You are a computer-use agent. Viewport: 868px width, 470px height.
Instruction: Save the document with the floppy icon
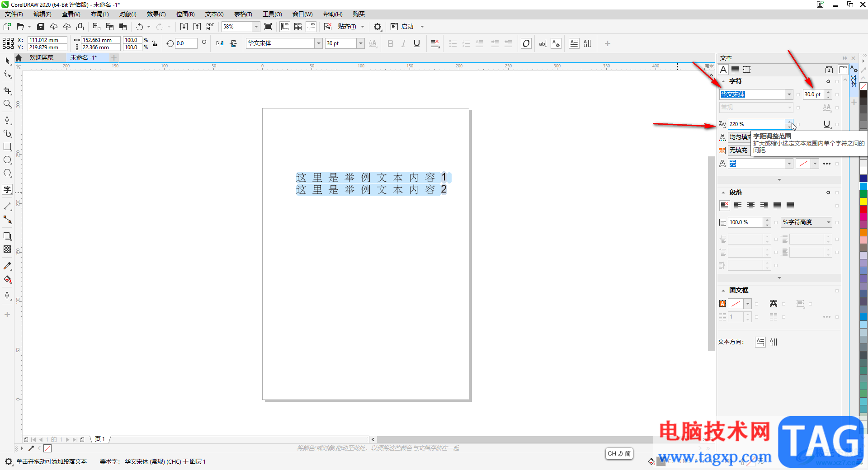pos(41,27)
